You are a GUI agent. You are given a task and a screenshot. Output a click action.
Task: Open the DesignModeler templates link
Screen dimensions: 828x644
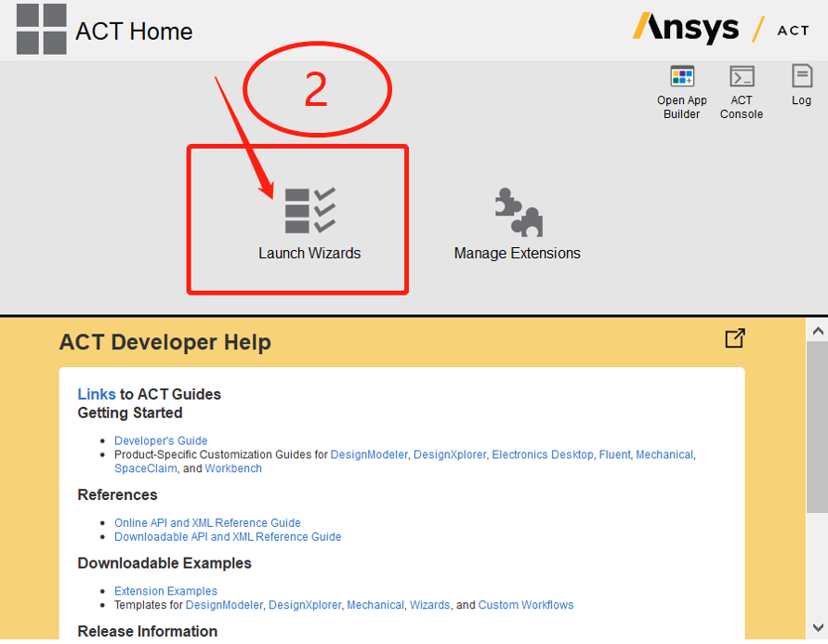224,605
